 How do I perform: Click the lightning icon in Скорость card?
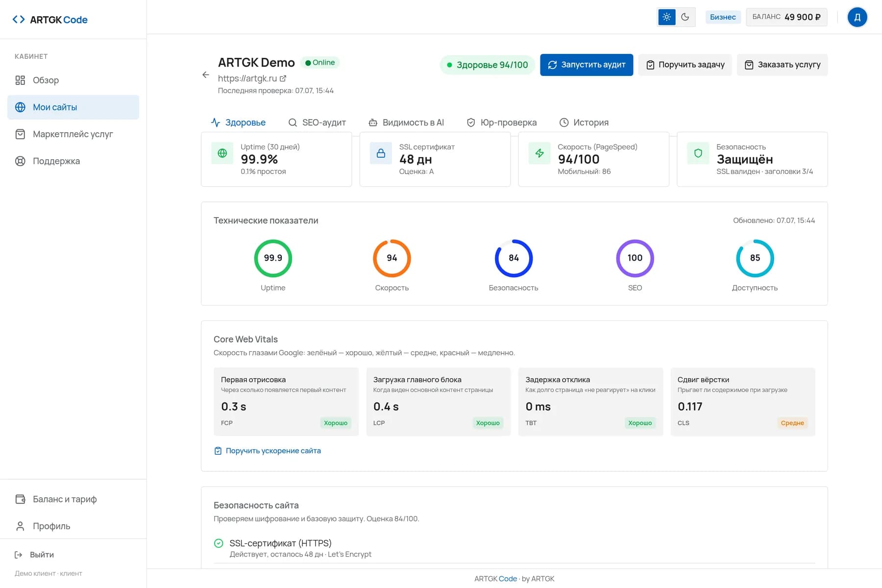point(539,153)
